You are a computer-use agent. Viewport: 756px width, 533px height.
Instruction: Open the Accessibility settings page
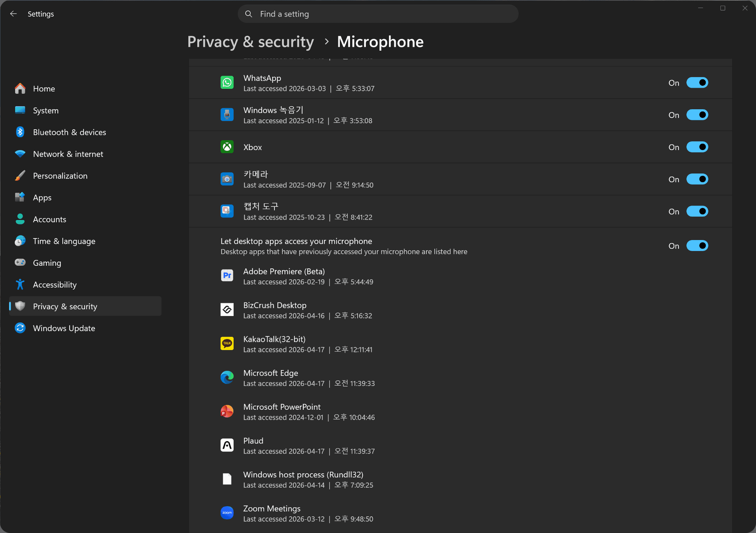pyautogui.click(x=54, y=285)
